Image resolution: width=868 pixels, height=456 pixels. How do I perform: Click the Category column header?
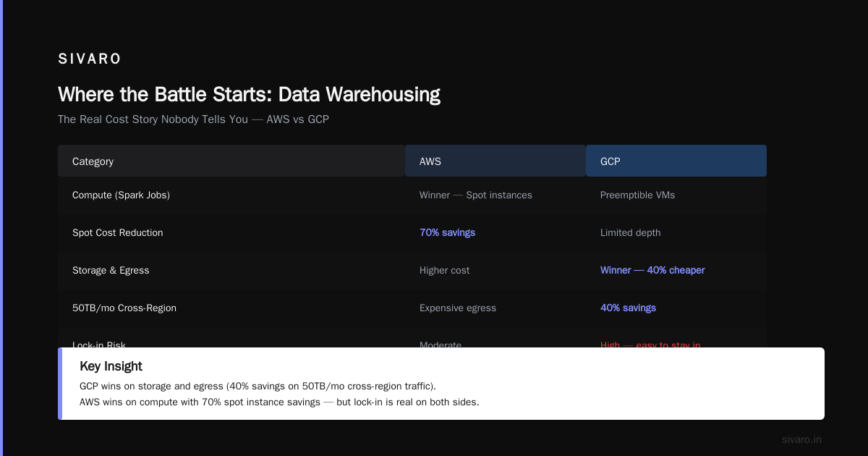click(x=231, y=161)
